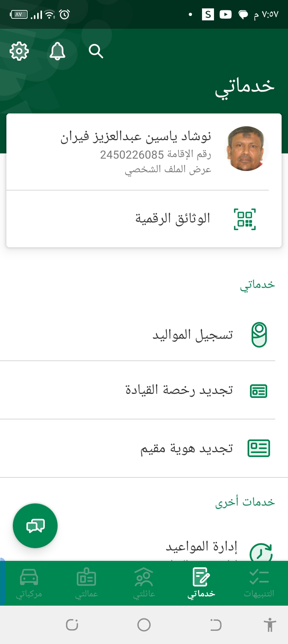This screenshot has width=288, height=644.
Task: Select تجديد رخصة القيادة service
Action: point(179,390)
